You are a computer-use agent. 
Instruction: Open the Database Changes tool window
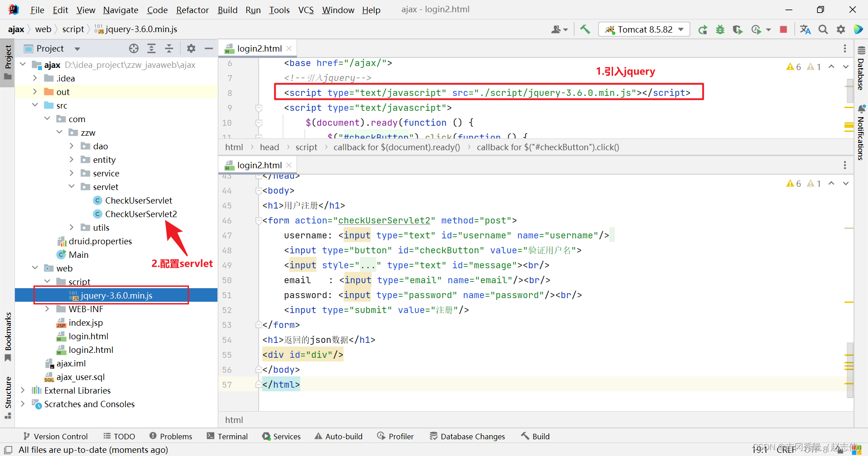[467, 436]
